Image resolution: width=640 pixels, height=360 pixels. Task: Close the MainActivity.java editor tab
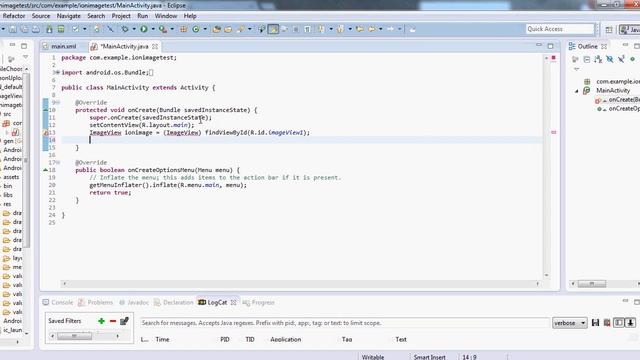155,47
